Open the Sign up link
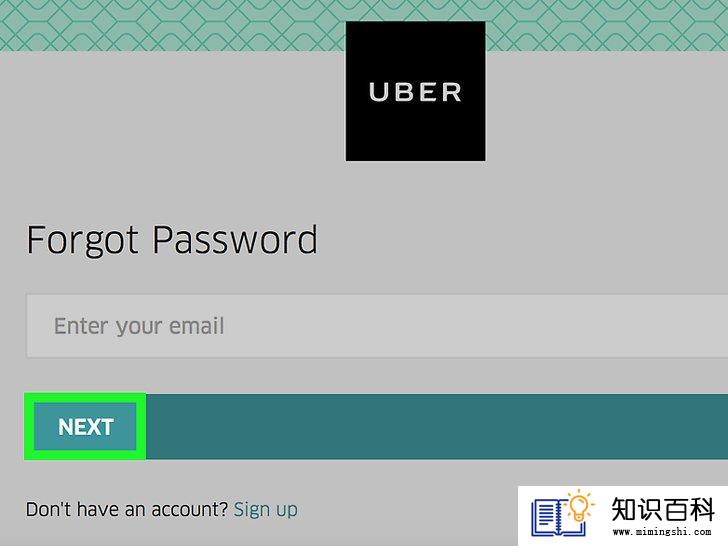 266,509
